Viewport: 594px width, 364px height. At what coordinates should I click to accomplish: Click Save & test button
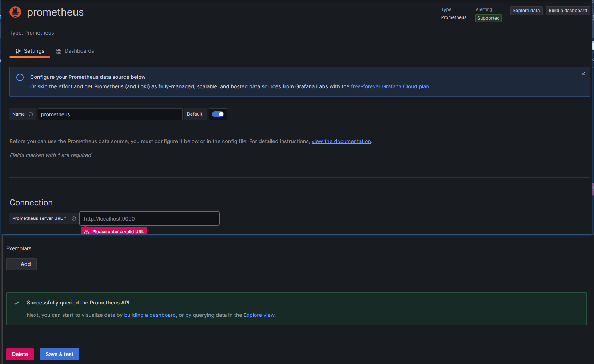(x=59, y=354)
